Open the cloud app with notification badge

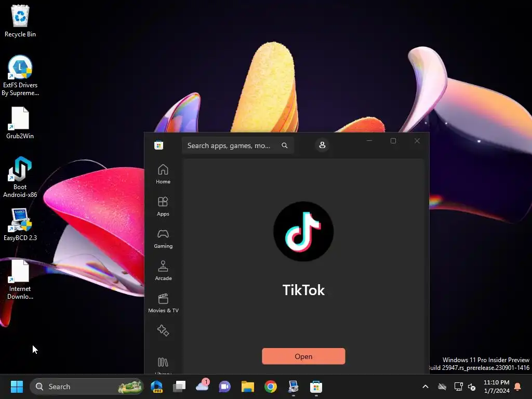coord(203,386)
